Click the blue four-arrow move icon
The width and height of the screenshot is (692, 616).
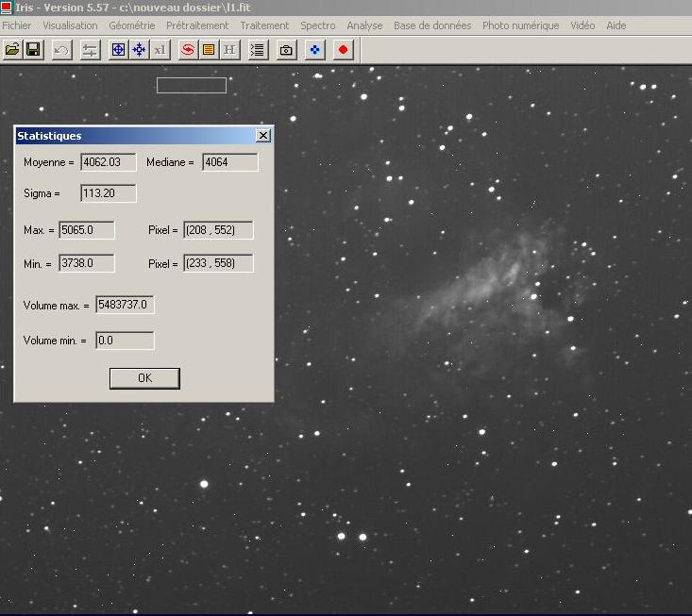[x=140, y=49]
